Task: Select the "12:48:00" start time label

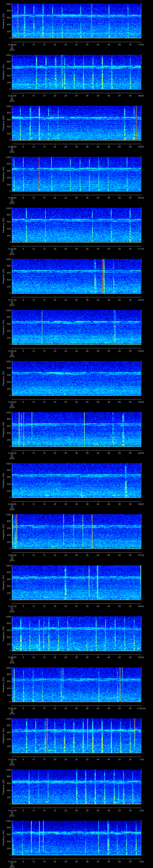Action: (12, 147)
